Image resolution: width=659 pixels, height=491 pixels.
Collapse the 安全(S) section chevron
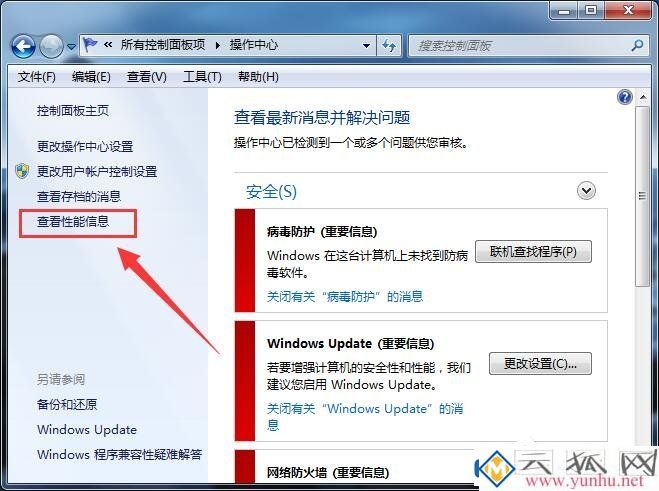pyautogui.click(x=586, y=191)
